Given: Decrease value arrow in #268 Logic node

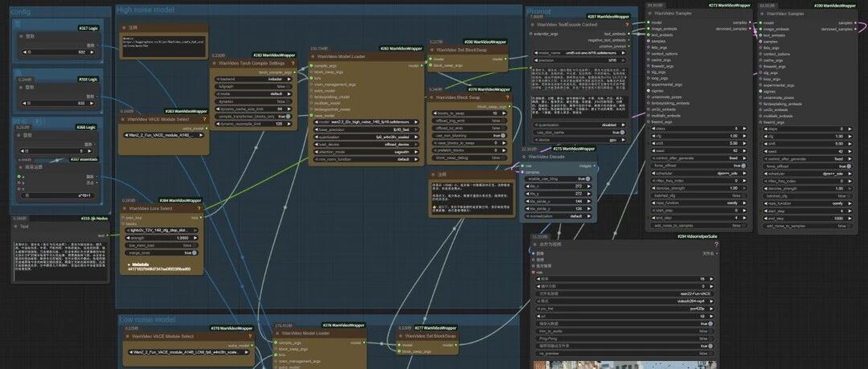Looking at the screenshot, I should (x=24, y=150).
